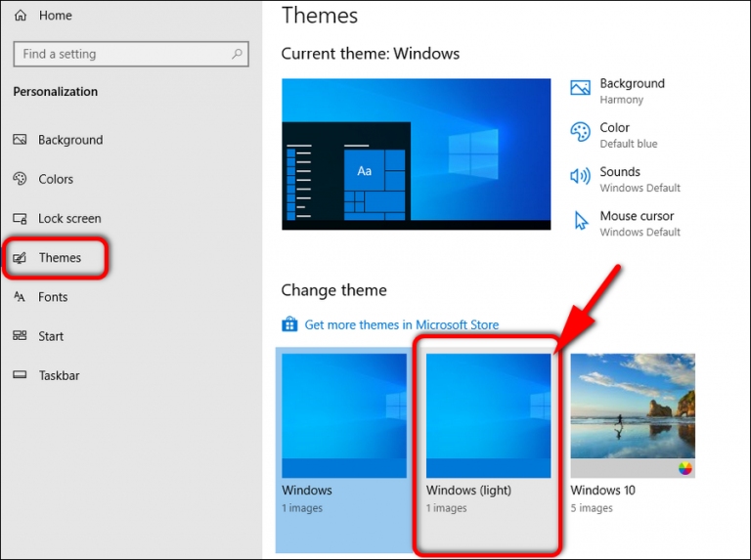Click the Taskbar icon in sidebar
The image size is (751, 560).
coord(20,374)
